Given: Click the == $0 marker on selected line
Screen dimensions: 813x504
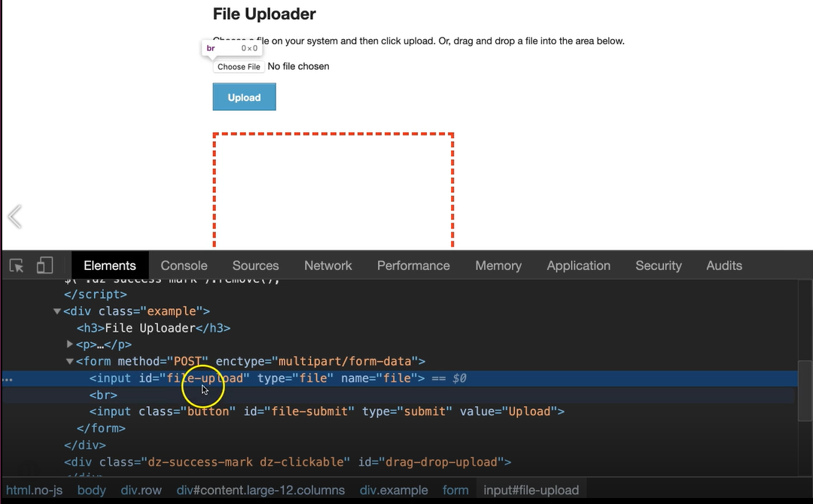Looking at the screenshot, I should pyautogui.click(x=449, y=378).
